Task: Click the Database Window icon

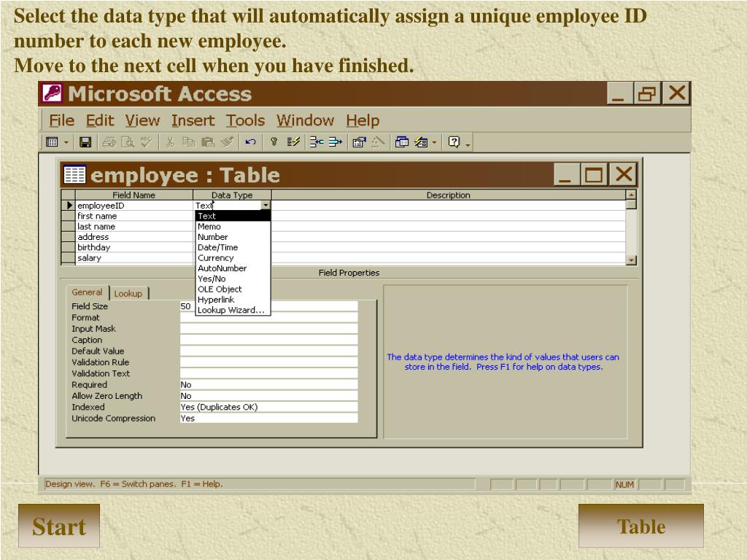Action: coord(402,142)
